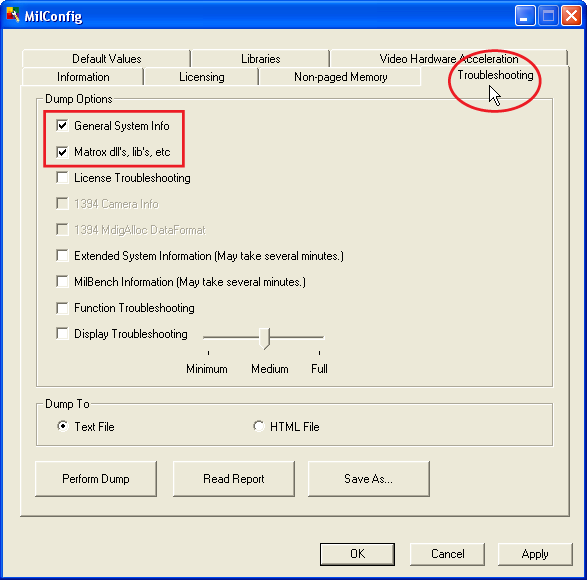The height and width of the screenshot is (580, 587).
Task: Enable Display Troubleshooting checkbox
Action: [62, 334]
